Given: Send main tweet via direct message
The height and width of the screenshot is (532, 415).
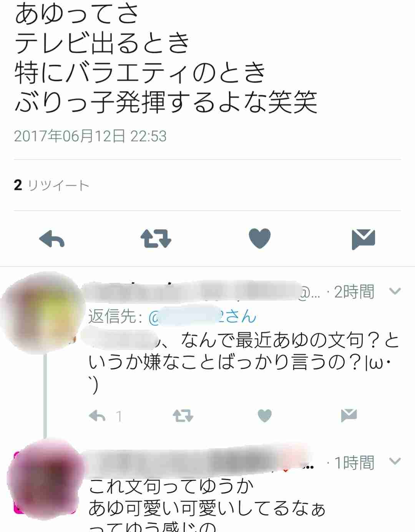Looking at the screenshot, I should [x=363, y=239].
